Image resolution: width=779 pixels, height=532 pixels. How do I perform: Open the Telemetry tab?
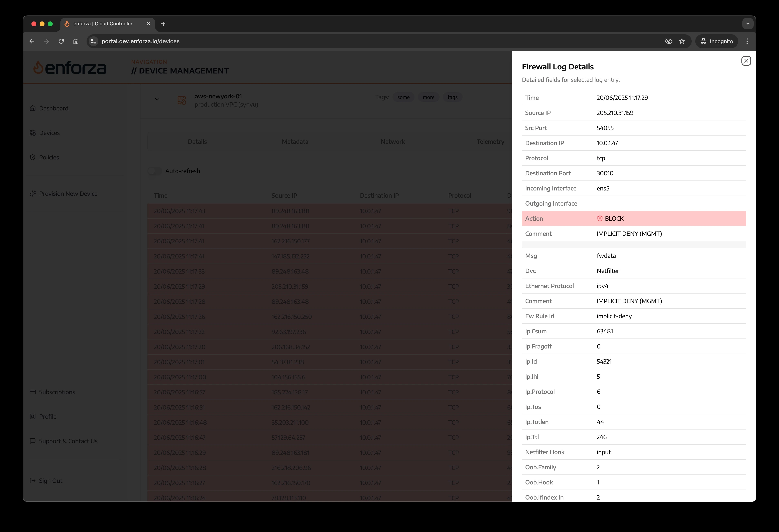[490, 141]
